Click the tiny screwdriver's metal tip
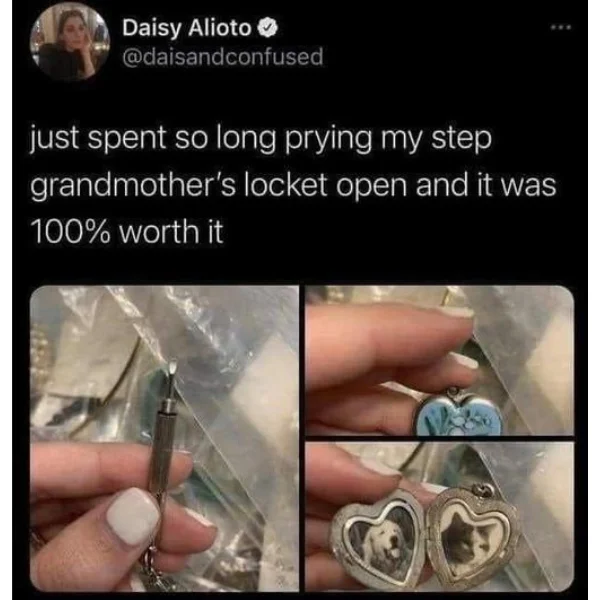600x600 pixels. (x=173, y=369)
